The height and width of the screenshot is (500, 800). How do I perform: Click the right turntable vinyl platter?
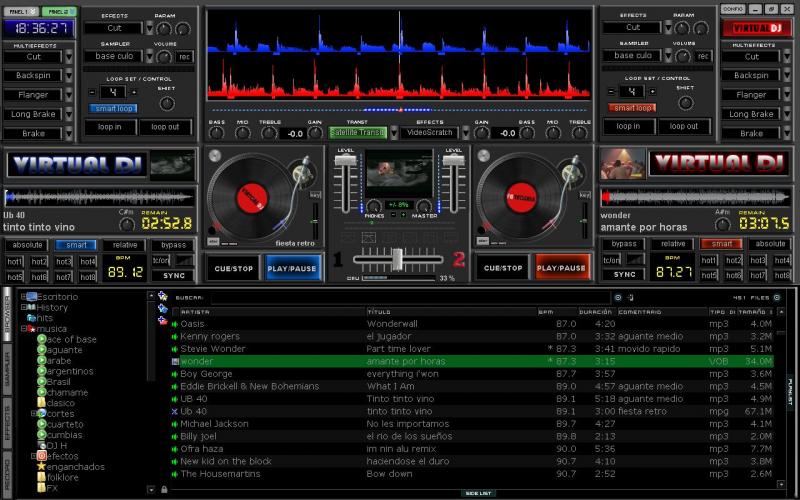[x=520, y=197]
